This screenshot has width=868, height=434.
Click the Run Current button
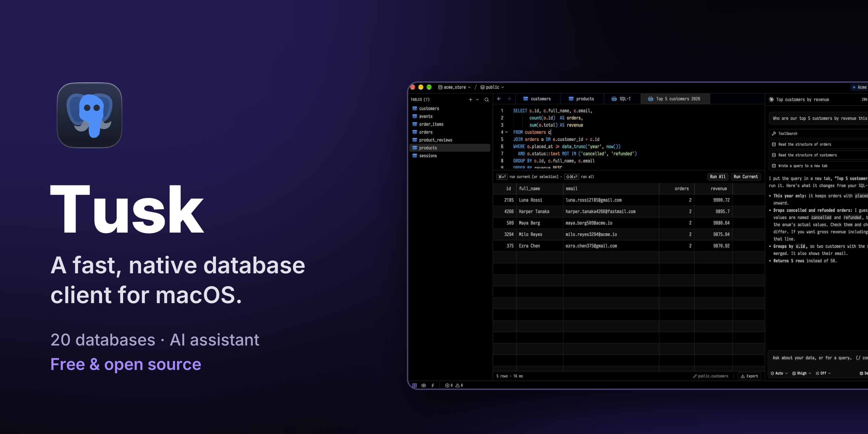tap(746, 177)
